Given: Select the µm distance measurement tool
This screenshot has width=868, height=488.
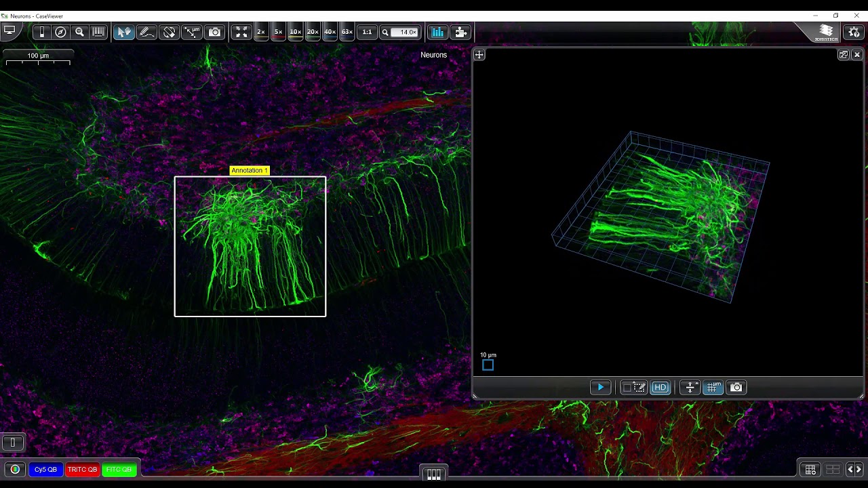Looking at the screenshot, I should click(193, 32).
